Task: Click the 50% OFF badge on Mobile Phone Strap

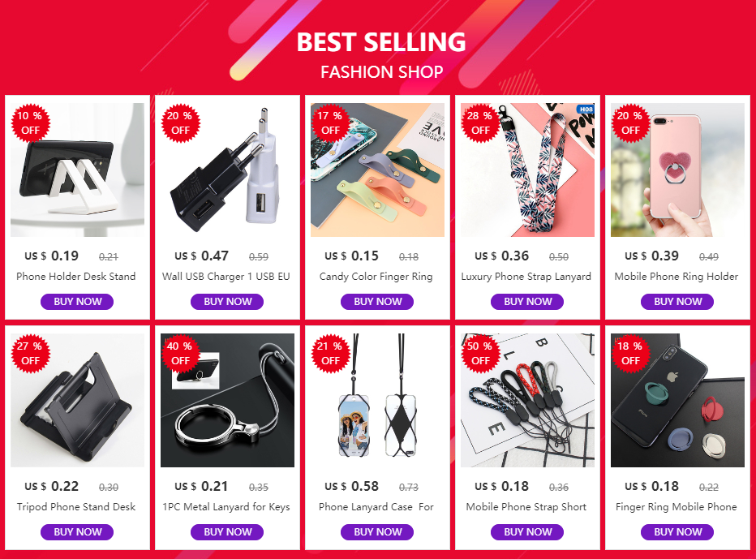Action: point(480,354)
